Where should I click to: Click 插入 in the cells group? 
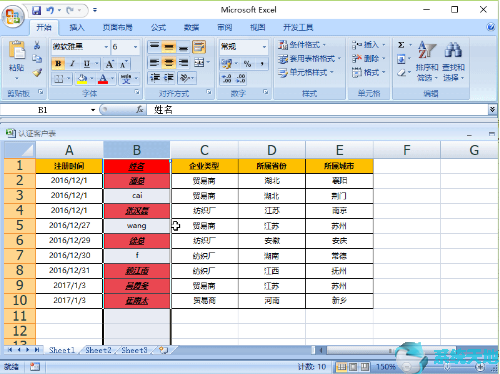[x=368, y=45]
